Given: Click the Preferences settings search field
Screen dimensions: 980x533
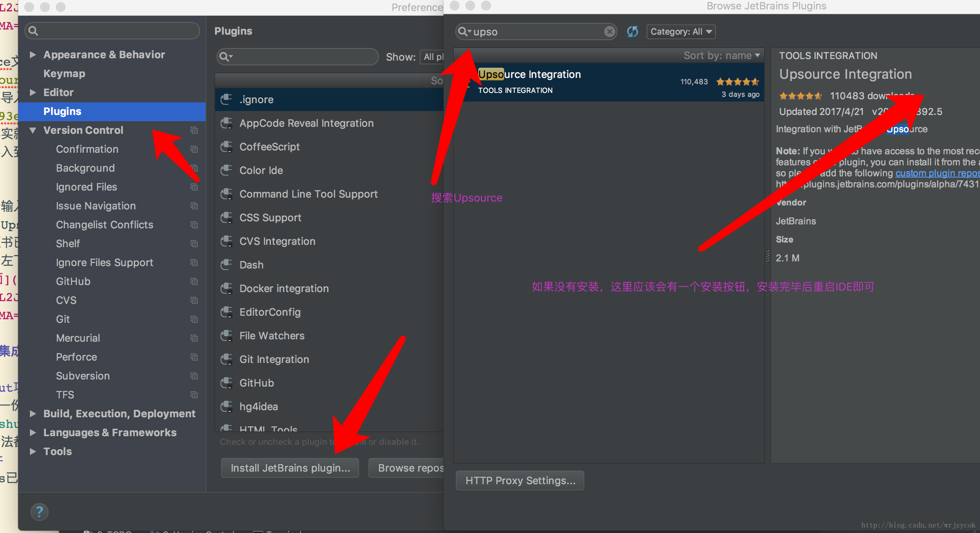Looking at the screenshot, I should click(112, 31).
